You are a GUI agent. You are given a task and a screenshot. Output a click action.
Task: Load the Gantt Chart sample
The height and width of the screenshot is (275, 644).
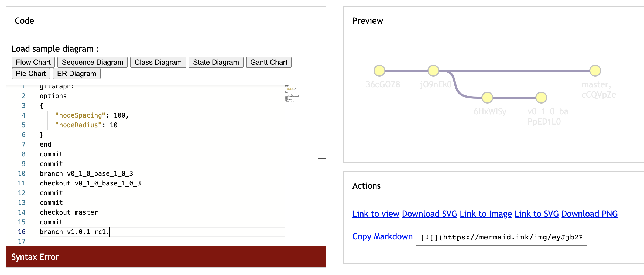click(x=268, y=62)
